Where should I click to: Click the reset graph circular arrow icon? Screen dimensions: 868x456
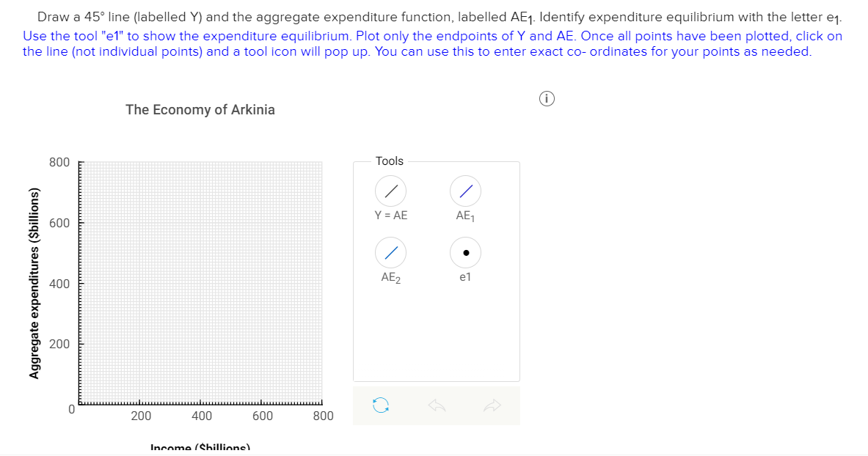point(380,405)
